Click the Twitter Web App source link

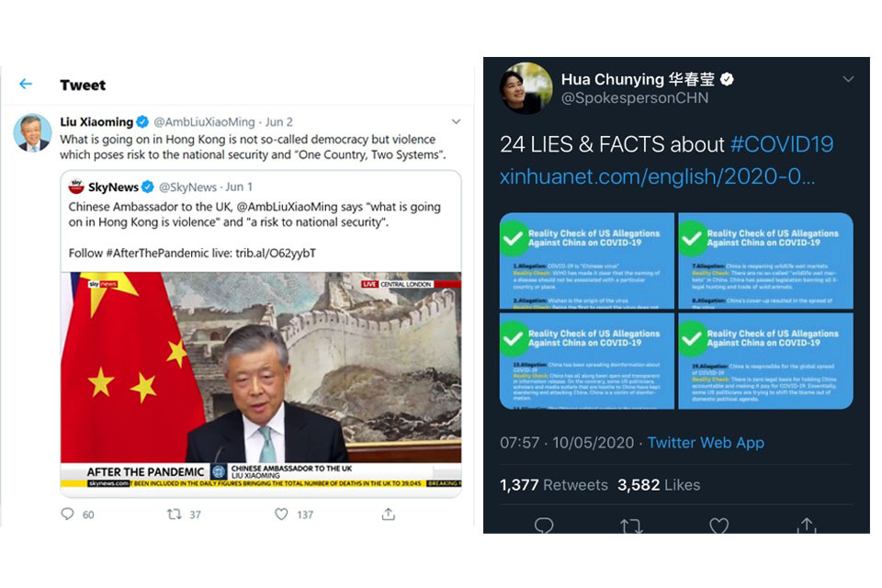pos(706,443)
